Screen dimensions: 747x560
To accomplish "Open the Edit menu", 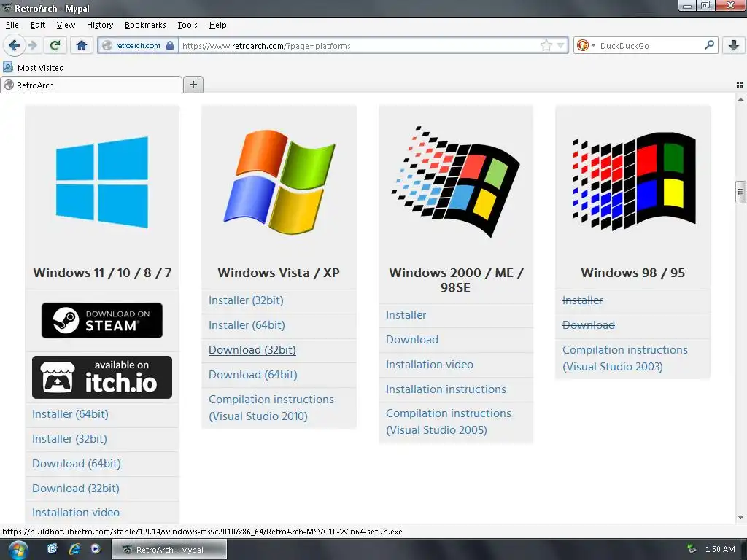I will click(38, 25).
